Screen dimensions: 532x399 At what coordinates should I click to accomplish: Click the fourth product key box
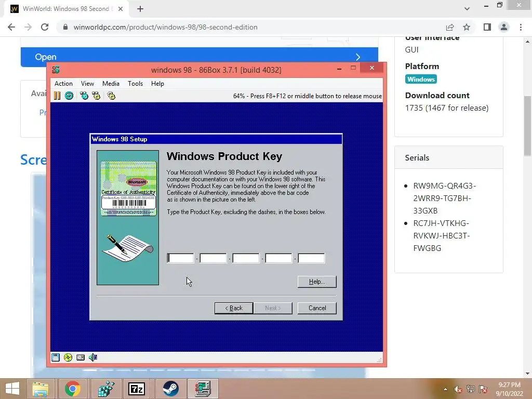pyautogui.click(x=278, y=258)
